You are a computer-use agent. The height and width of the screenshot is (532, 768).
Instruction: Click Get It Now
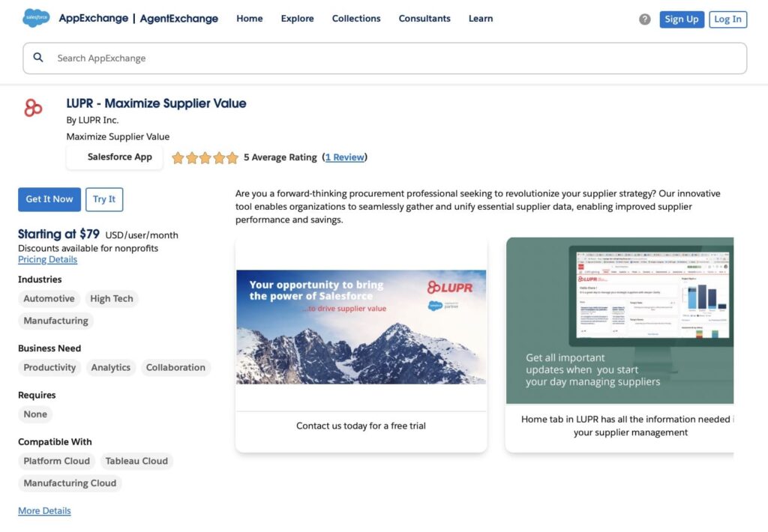point(49,199)
